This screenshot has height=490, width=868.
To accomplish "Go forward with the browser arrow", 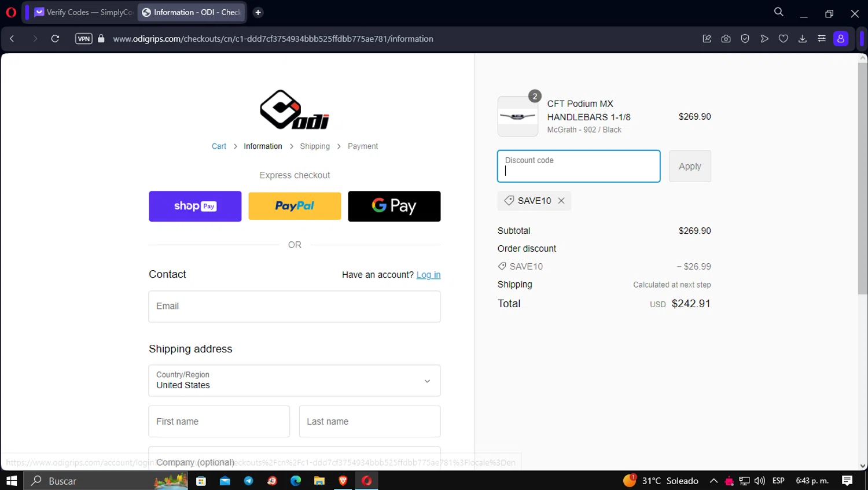I will pos(35,39).
